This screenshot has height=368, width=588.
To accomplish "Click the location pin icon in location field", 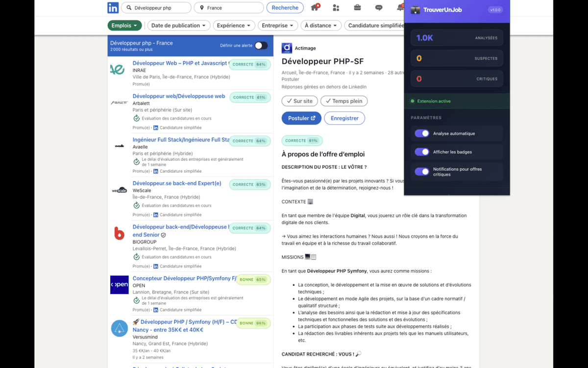I will click(x=201, y=8).
